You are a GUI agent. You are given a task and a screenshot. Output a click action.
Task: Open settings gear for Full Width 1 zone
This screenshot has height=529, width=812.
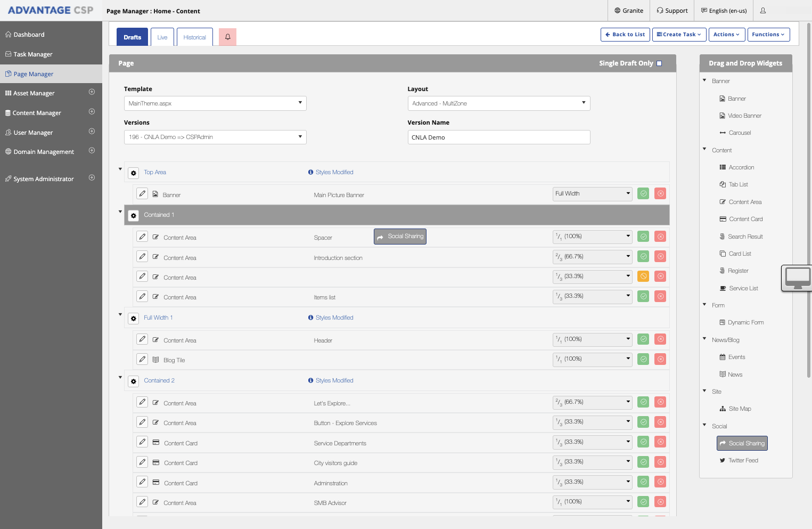coord(134,318)
